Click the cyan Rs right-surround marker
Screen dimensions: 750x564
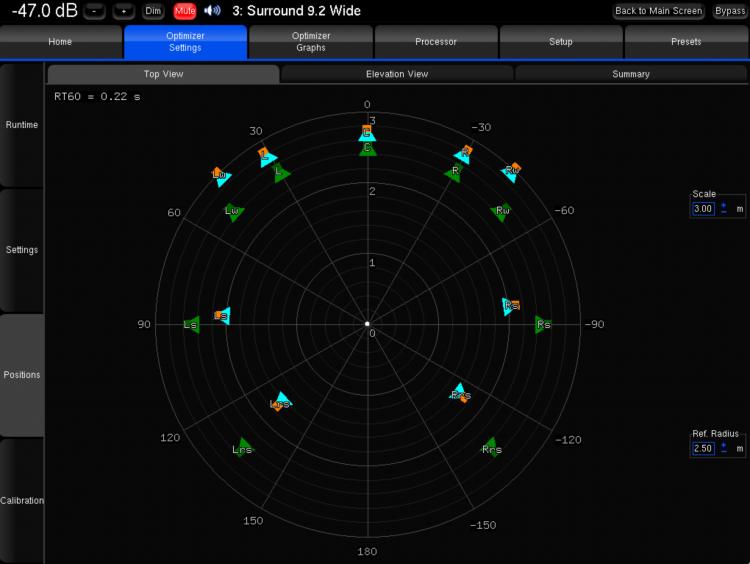tap(508, 306)
